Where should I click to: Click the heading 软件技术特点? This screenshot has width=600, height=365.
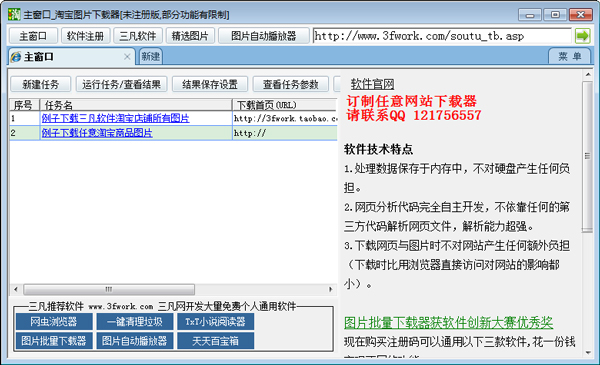pyautogui.click(x=378, y=149)
